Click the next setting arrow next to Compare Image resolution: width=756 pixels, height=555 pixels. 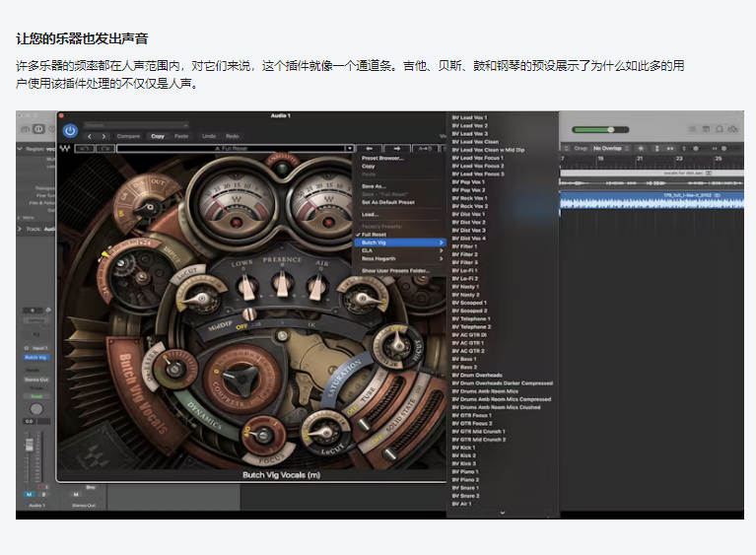click(x=103, y=136)
